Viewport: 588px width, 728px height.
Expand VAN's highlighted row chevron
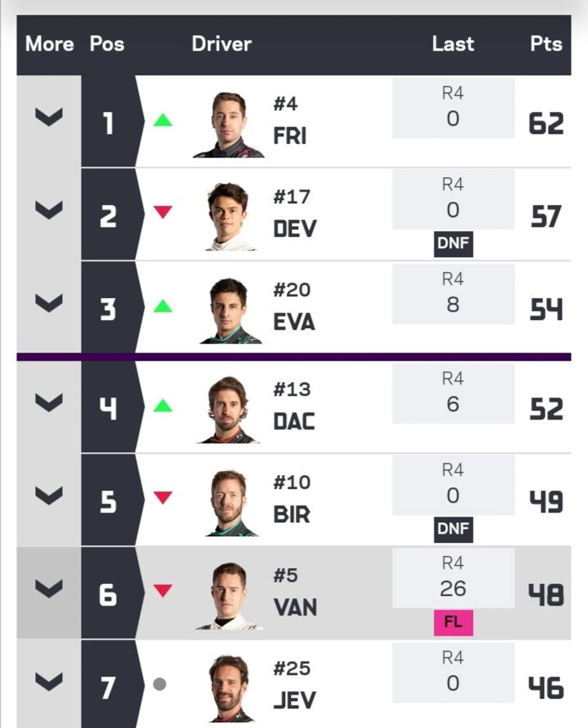pos(49,588)
